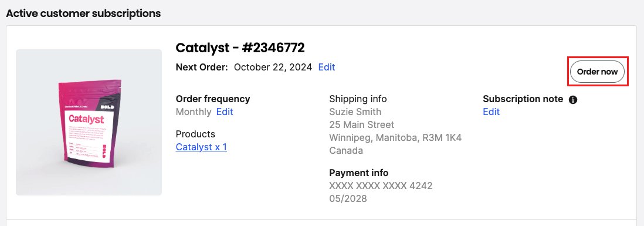This screenshot has height=226, width=644.
Task: Click the Active customer subscriptions heading
Action: point(83,13)
